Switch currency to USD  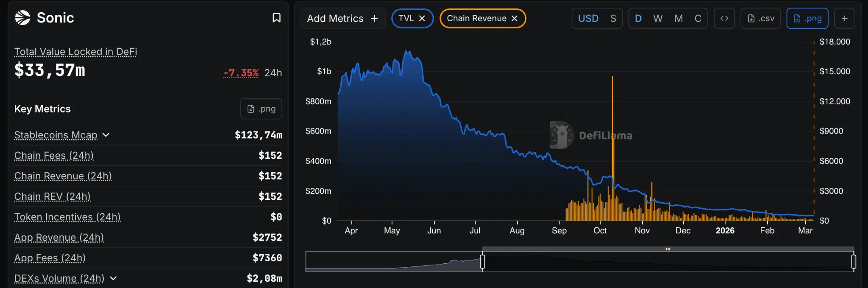(588, 18)
